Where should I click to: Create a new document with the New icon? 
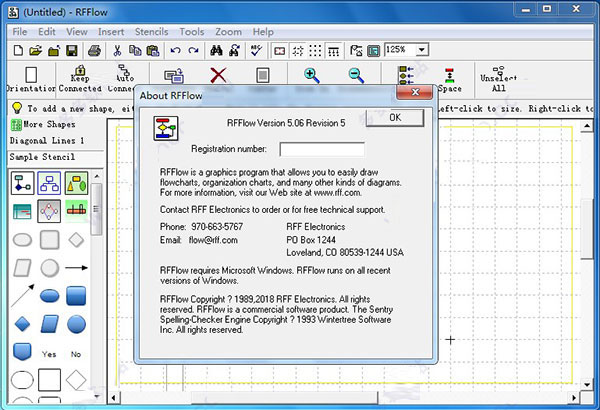tap(18, 50)
